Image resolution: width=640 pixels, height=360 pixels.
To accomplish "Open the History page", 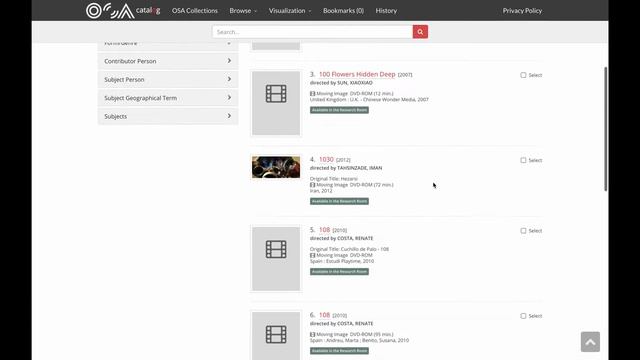I will (386, 11).
